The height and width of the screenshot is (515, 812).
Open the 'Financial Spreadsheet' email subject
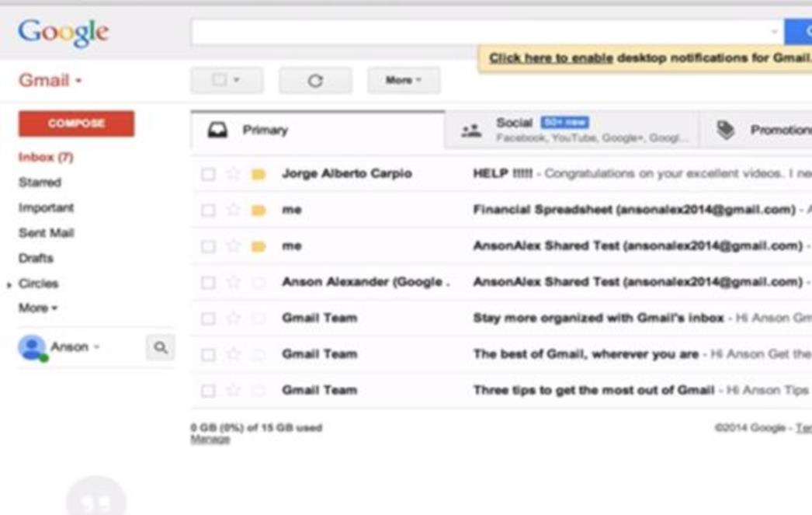(634, 210)
